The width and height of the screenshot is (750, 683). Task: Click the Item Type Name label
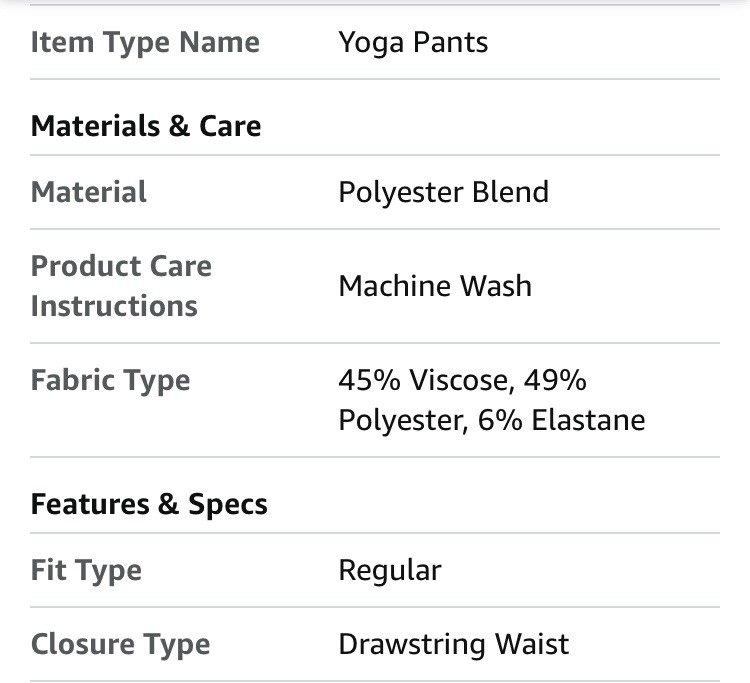(145, 43)
